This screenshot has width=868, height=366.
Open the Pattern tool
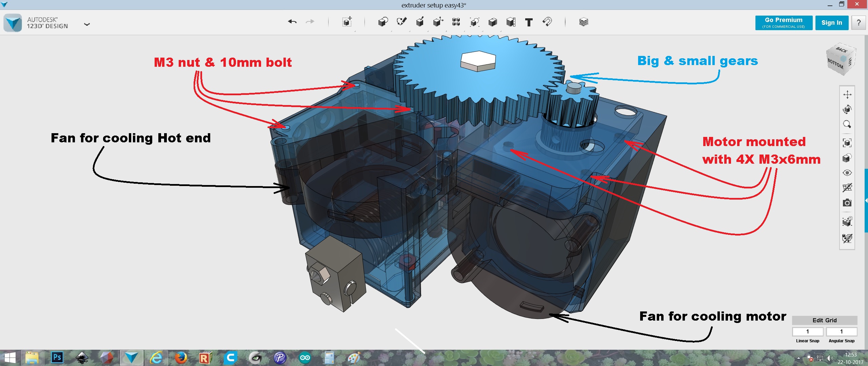click(x=456, y=22)
